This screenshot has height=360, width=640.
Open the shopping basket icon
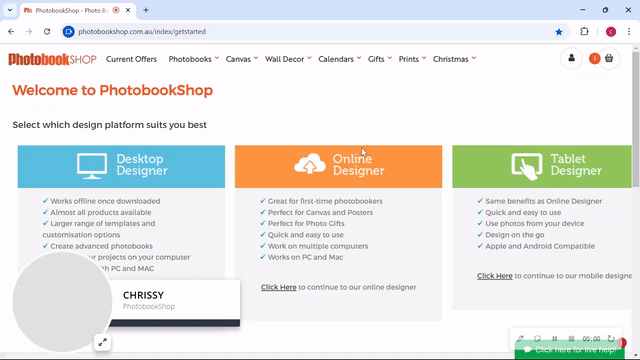[x=609, y=58]
